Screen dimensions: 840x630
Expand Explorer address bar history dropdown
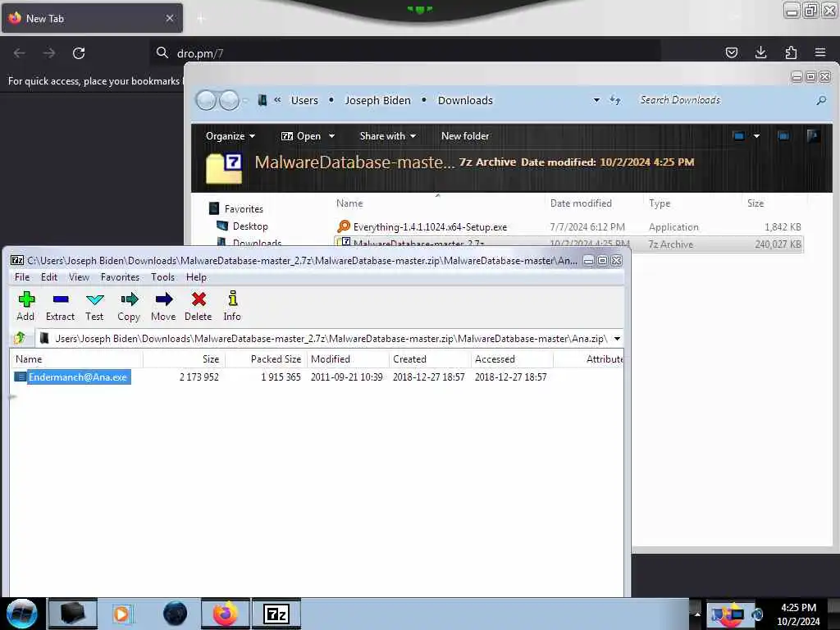tap(596, 100)
